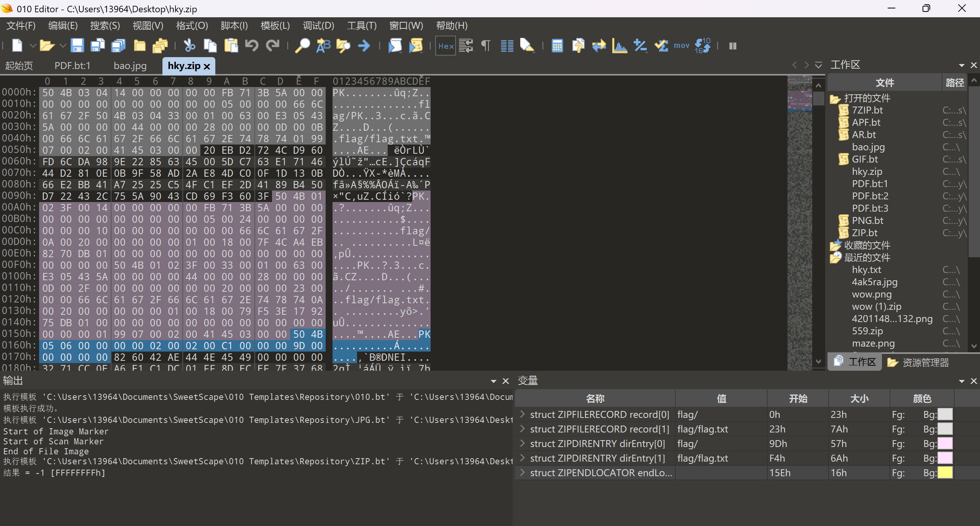This screenshot has width=980, height=526.
Task: Switch to the PDF.bt:1 tab
Action: click(72, 66)
